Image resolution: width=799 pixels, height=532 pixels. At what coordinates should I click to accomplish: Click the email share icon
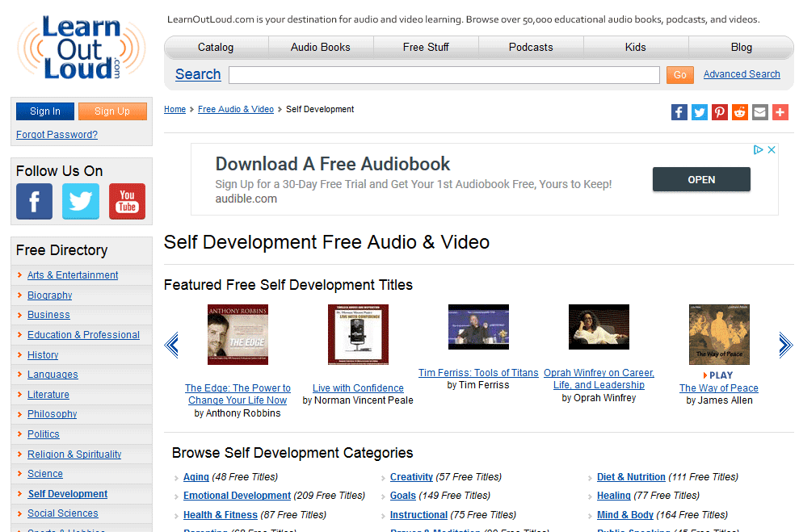click(x=760, y=112)
